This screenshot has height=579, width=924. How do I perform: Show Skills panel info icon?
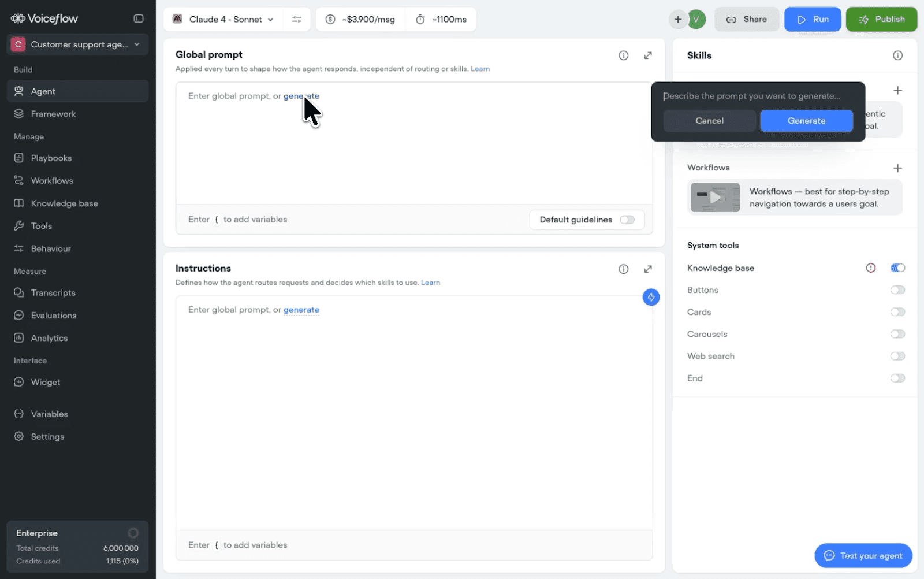pyautogui.click(x=897, y=55)
